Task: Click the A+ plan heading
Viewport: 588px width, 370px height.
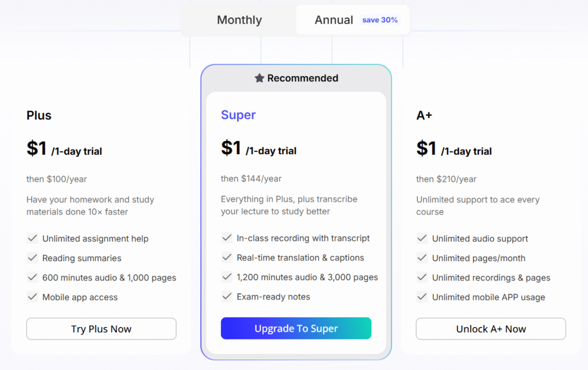Action: (x=424, y=115)
